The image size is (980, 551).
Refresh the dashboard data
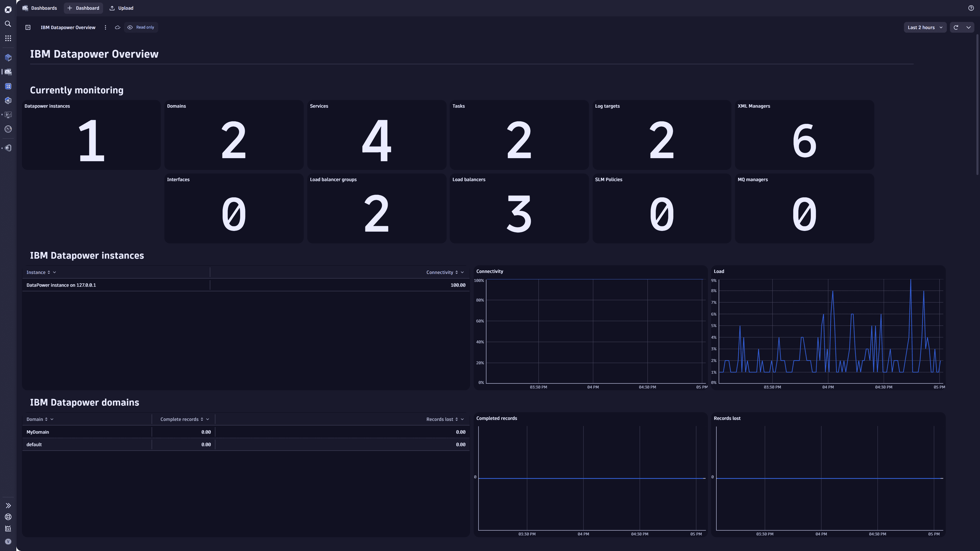tap(956, 27)
